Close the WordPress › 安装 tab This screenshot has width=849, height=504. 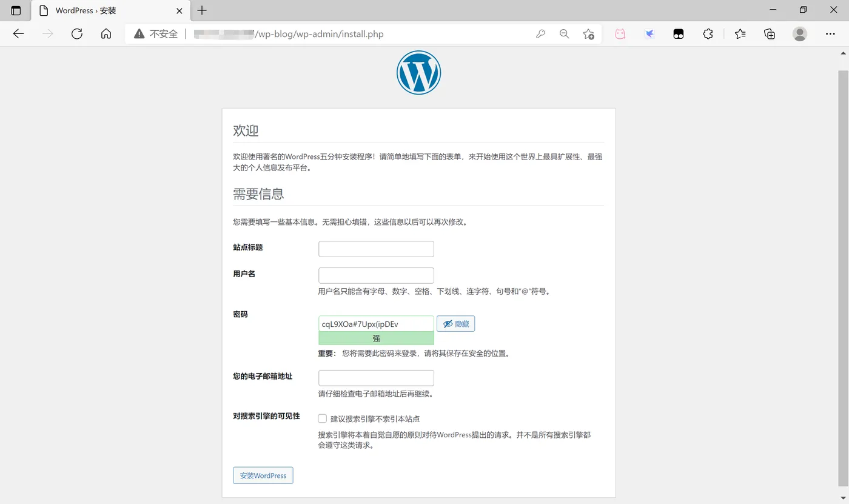click(180, 11)
